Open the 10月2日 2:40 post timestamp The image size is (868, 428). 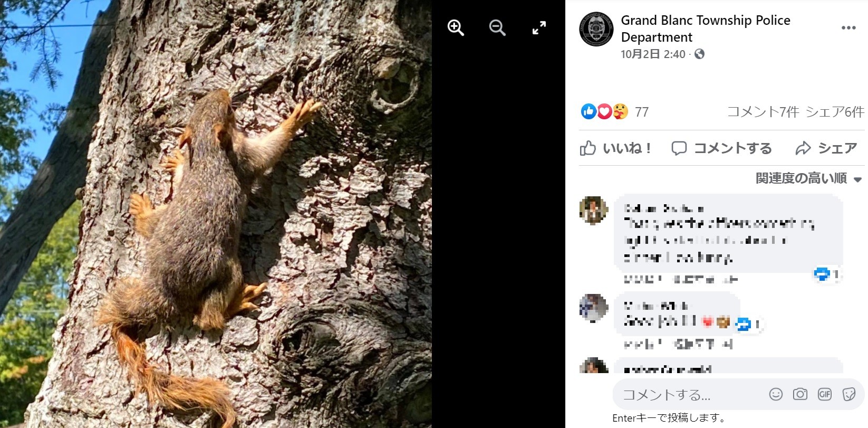(x=653, y=54)
